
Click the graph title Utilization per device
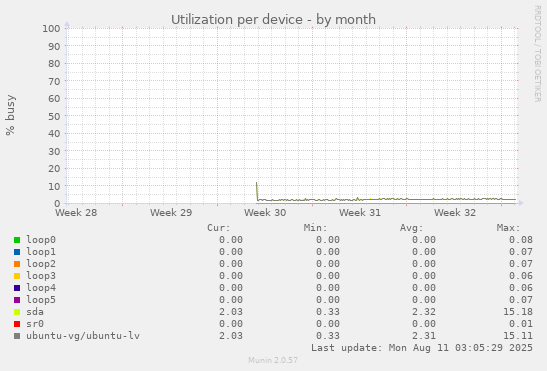[x=273, y=20]
